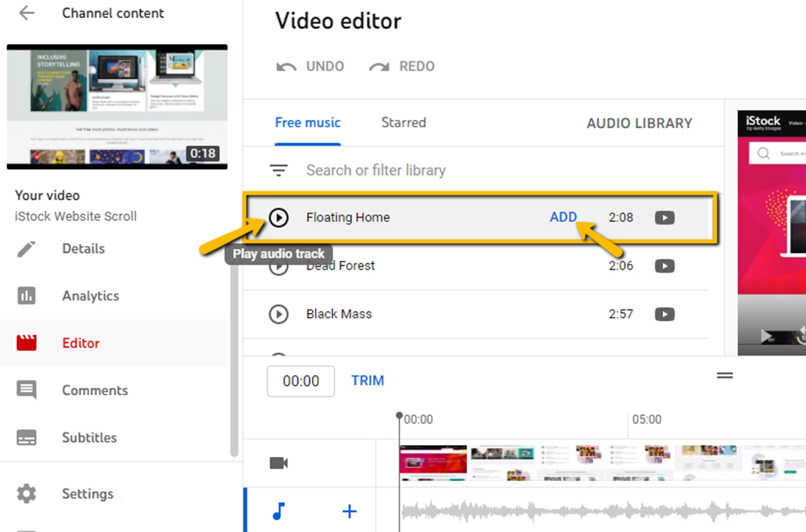Open the video thumbnail preview

[117, 107]
